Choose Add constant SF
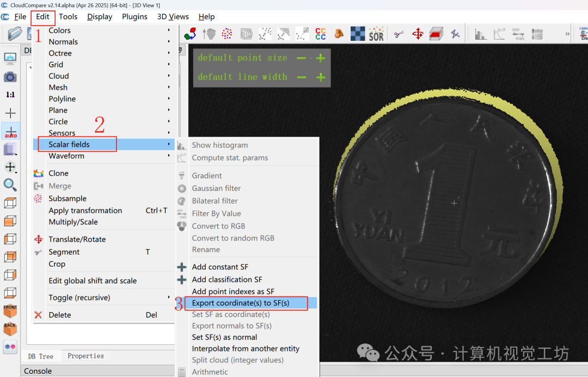The height and width of the screenshot is (377, 588). 247,267
